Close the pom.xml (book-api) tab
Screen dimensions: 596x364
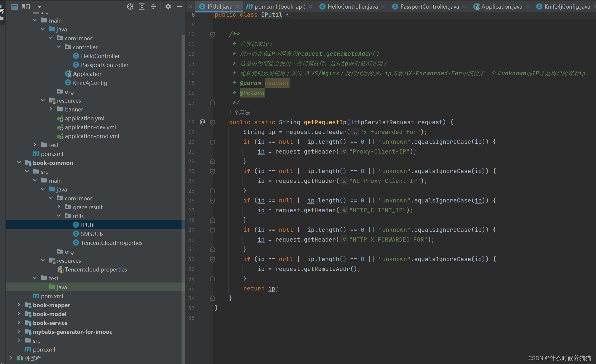(311, 7)
